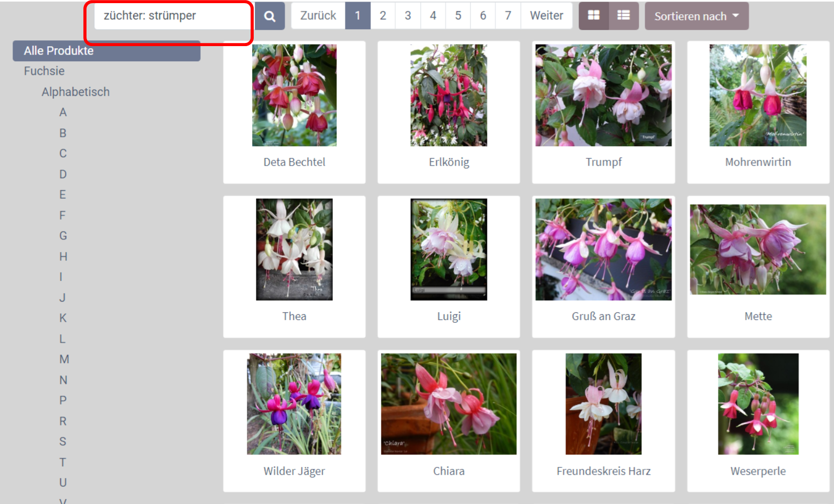Open the Freundeskreis Harz product link
Viewport: 834px width, 504px height.
[603, 471]
